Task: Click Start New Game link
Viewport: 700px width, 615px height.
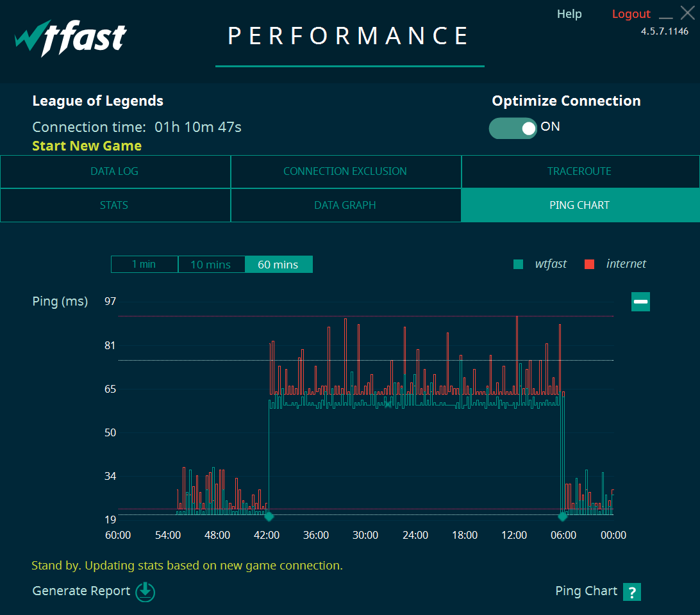Action: [x=87, y=146]
